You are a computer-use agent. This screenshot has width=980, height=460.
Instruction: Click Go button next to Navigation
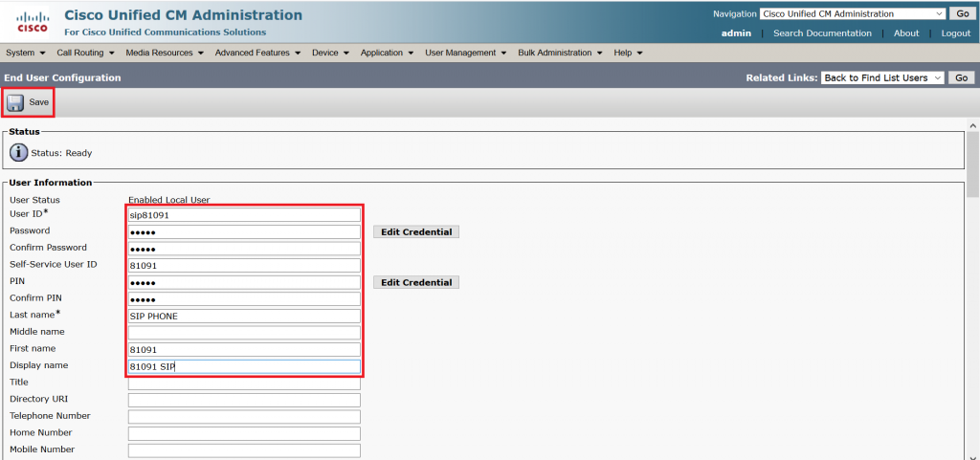[962, 14]
